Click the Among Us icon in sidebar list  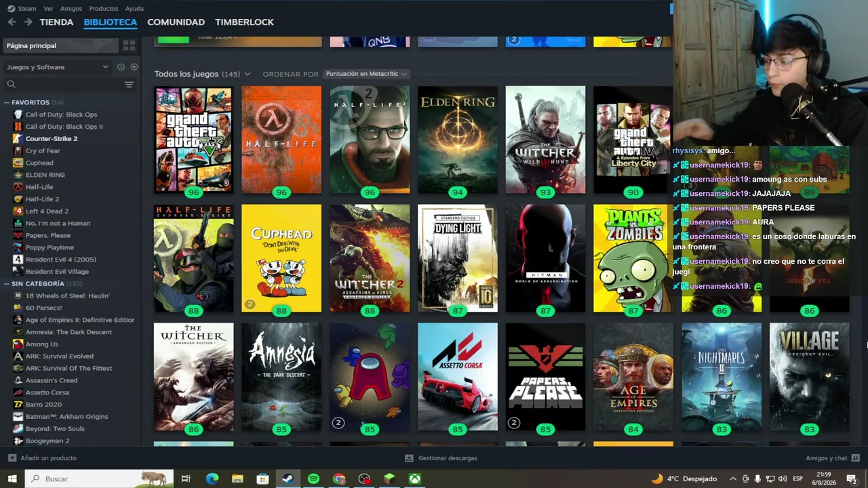pyautogui.click(x=18, y=344)
